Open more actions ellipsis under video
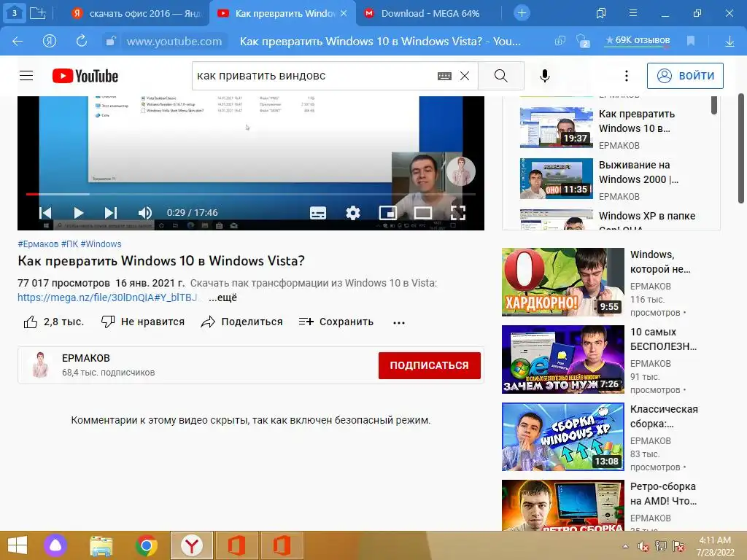Viewport: 747px width, 560px height. [399, 322]
